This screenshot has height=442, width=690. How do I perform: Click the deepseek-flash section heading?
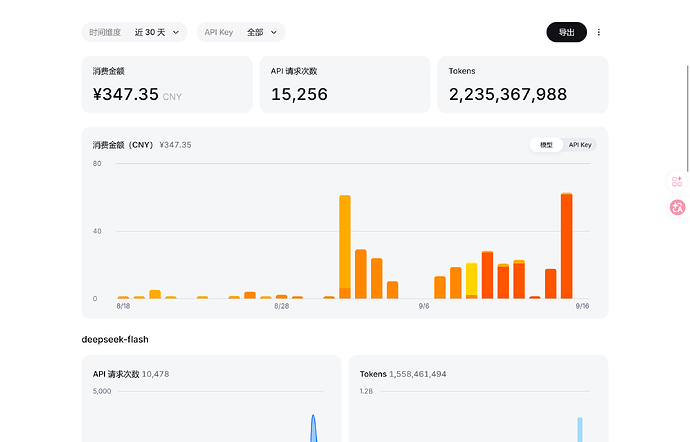115,339
